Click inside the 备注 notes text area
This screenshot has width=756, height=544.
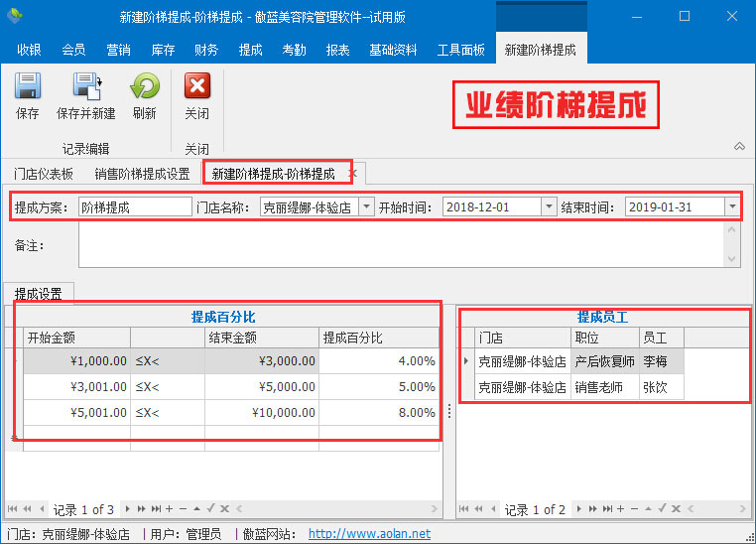click(x=397, y=244)
